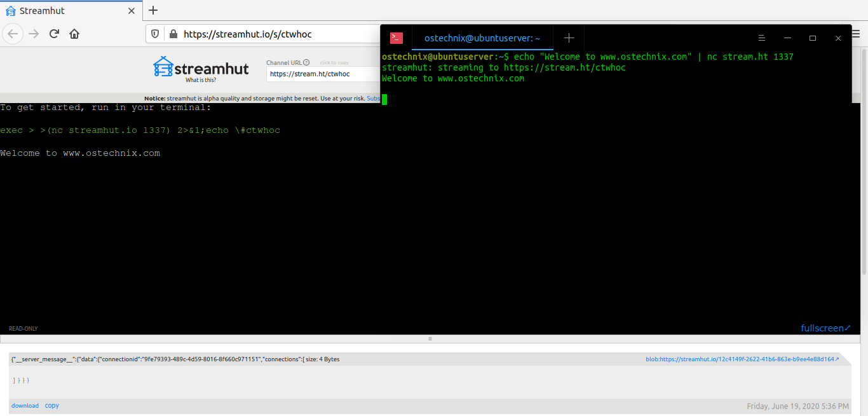Maximize the terminal window
The width and height of the screenshot is (868, 416).
coord(813,38)
